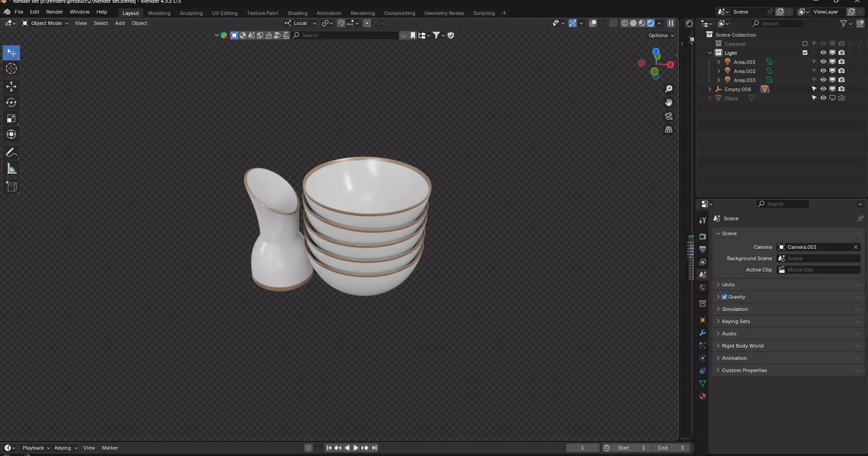Image resolution: width=868 pixels, height=456 pixels.
Task: Open the viewport Options dropdown
Action: pyautogui.click(x=661, y=35)
